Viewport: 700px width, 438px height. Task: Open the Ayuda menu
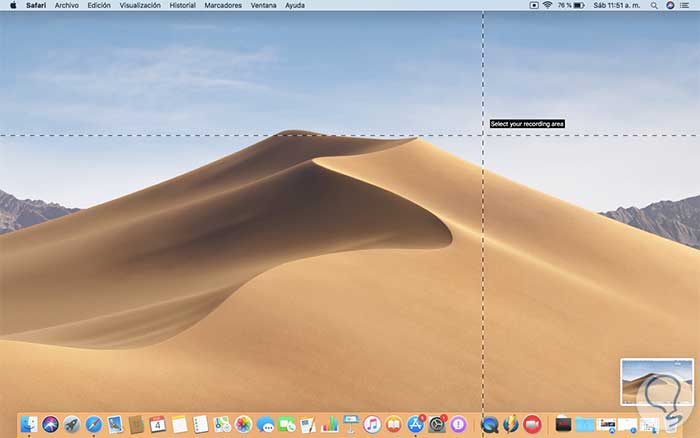point(295,5)
